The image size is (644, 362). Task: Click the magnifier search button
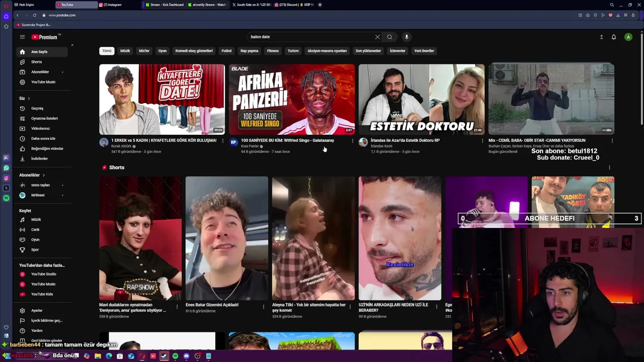(x=389, y=37)
